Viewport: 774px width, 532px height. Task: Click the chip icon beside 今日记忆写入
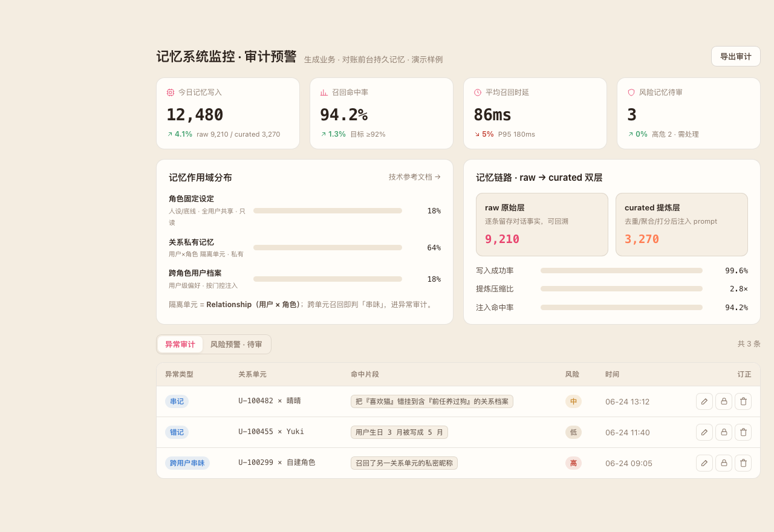coord(171,92)
